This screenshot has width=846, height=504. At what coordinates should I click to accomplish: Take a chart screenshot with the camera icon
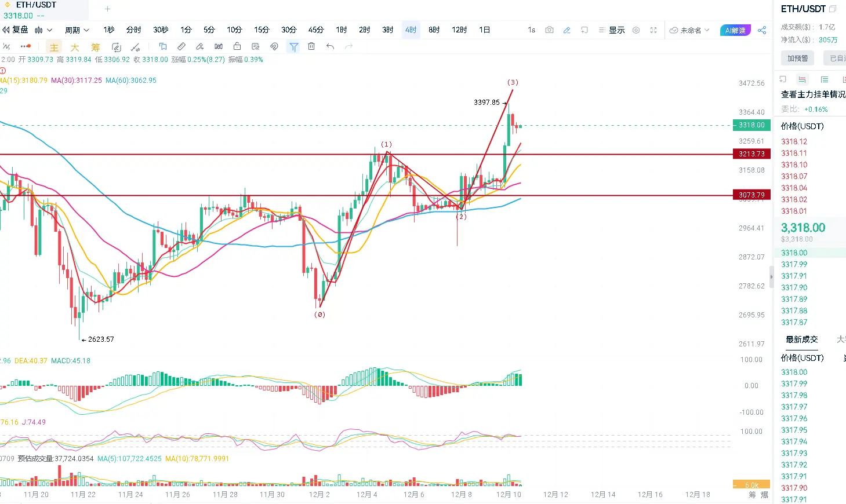point(549,30)
